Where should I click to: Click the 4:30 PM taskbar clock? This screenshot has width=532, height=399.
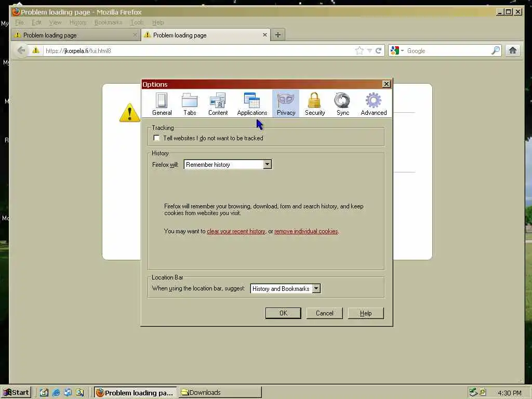click(509, 393)
